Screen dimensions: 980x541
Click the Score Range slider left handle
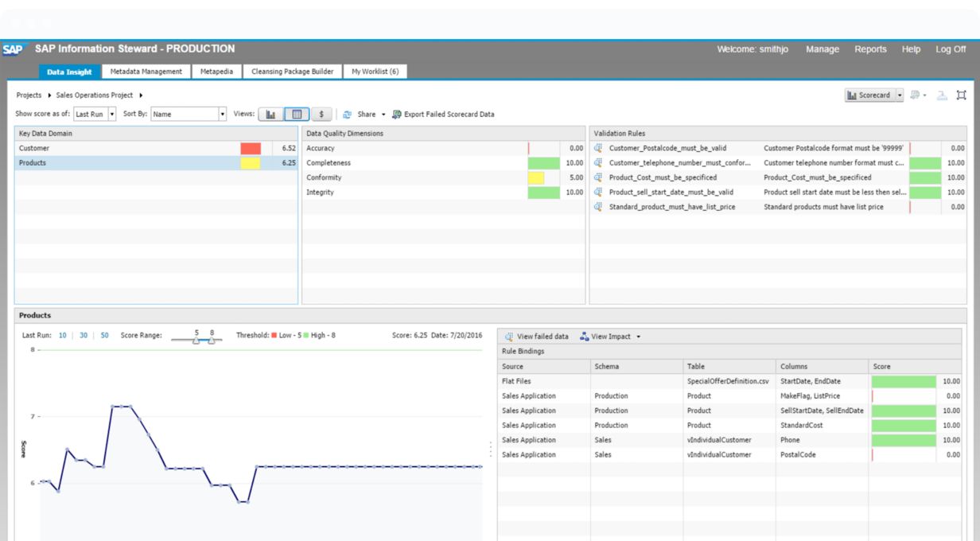tap(196, 341)
